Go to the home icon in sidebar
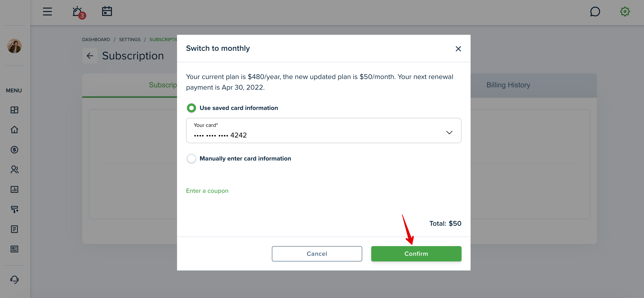Image resolution: width=644 pixels, height=298 pixels. 14,130
